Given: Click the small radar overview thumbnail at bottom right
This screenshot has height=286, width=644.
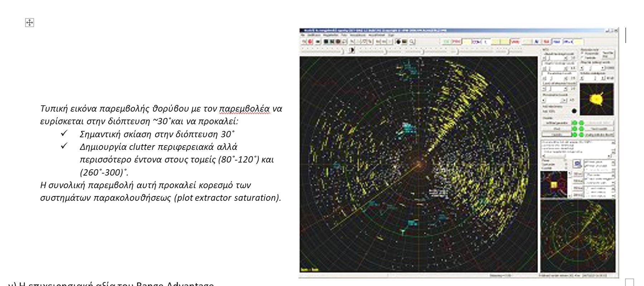Looking at the screenshot, I should [x=577, y=236].
